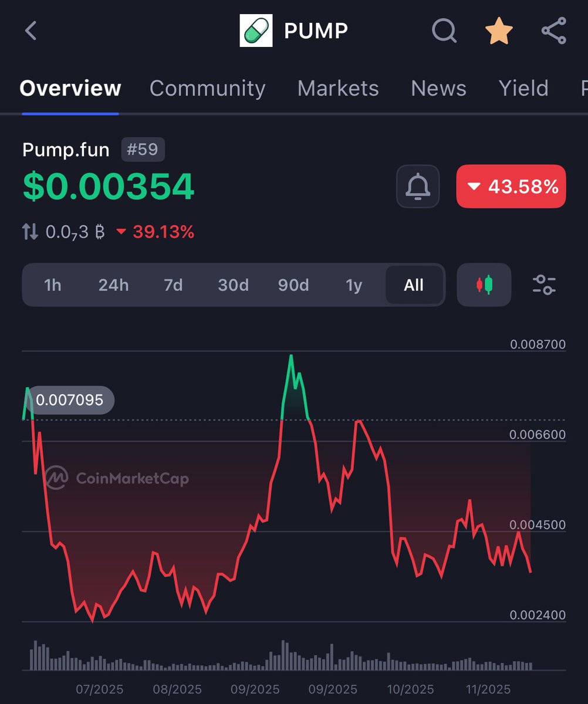Choose the 30d time range

234,285
